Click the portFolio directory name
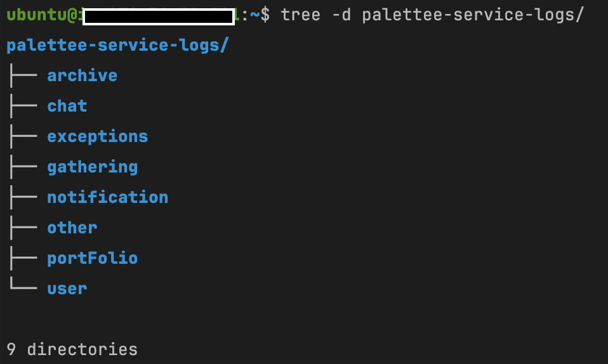The width and height of the screenshot is (608, 364). point(92,258)
